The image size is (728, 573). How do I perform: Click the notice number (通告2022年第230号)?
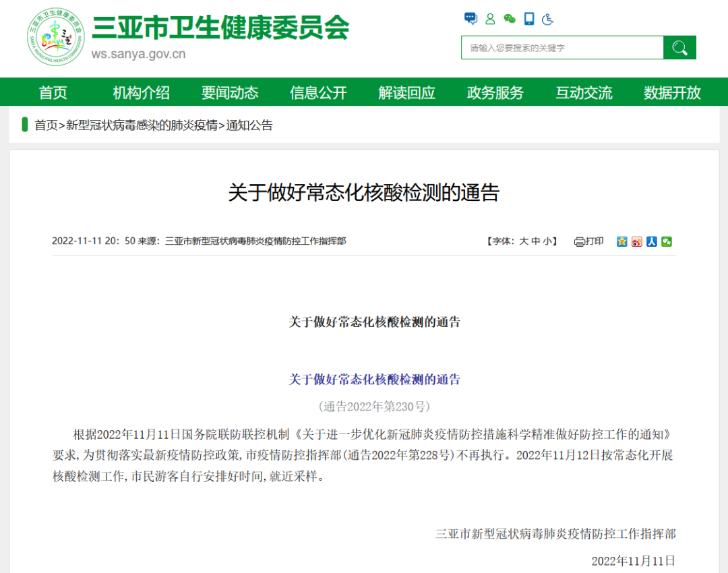coord(374,406)
